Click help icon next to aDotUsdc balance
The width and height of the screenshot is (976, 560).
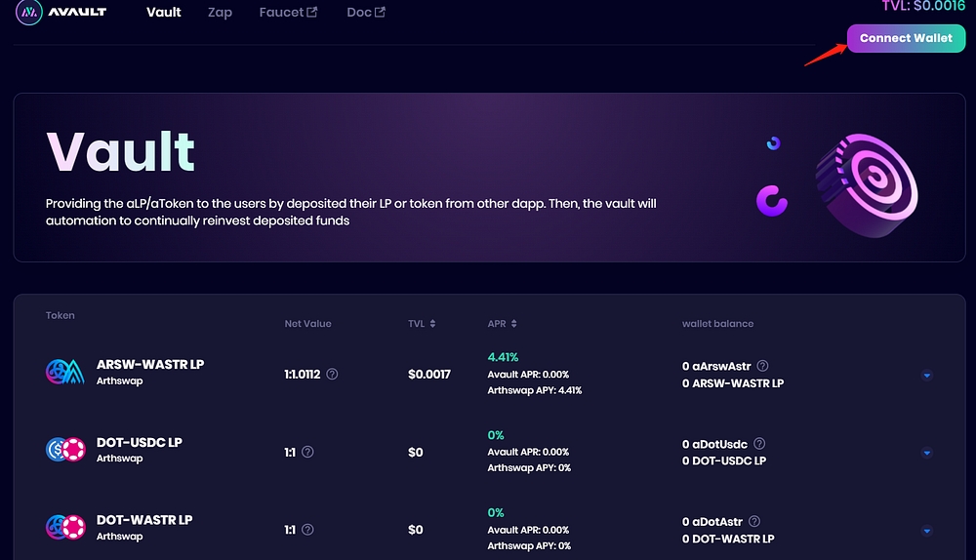(x=759, y=444)
